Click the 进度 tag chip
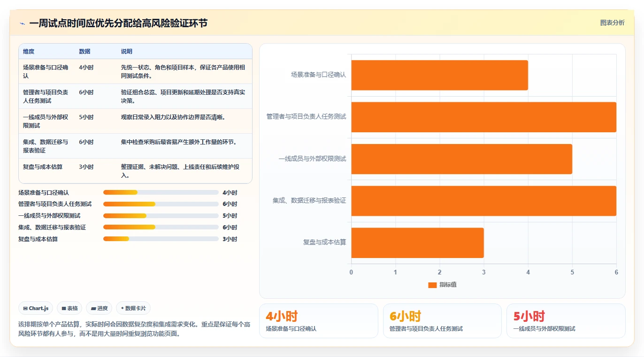 point(99,308)
